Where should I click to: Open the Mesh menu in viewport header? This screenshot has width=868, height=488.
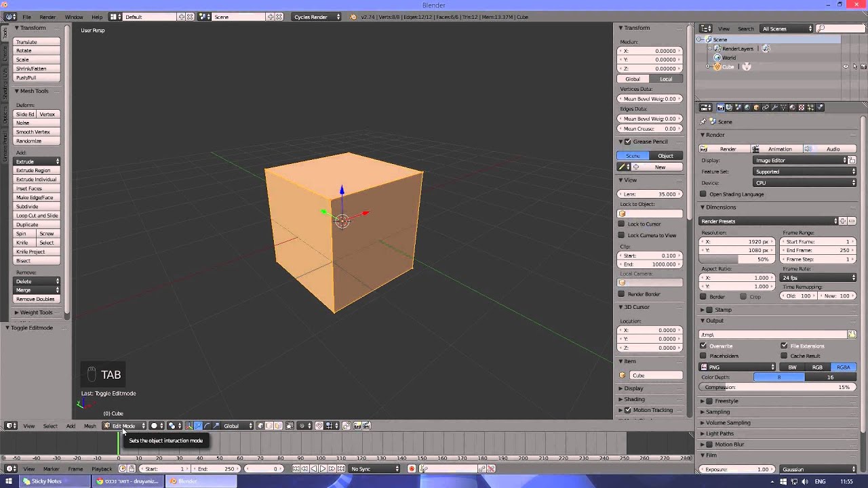coord(90,426)
